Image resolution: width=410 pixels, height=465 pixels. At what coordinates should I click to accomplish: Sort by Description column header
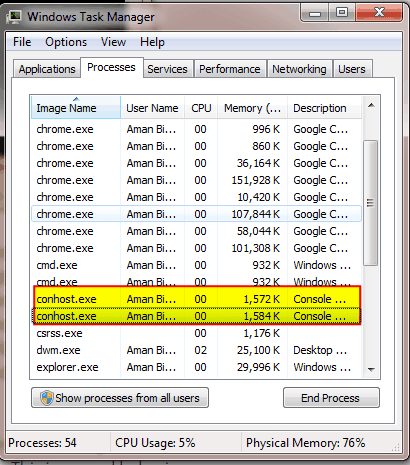point(324,108)
